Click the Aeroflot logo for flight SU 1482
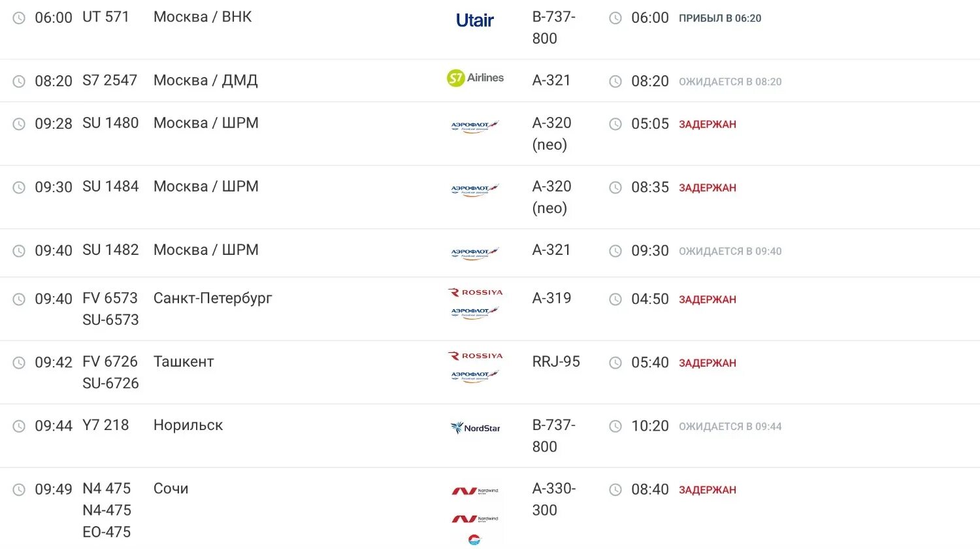 [475, 253]
